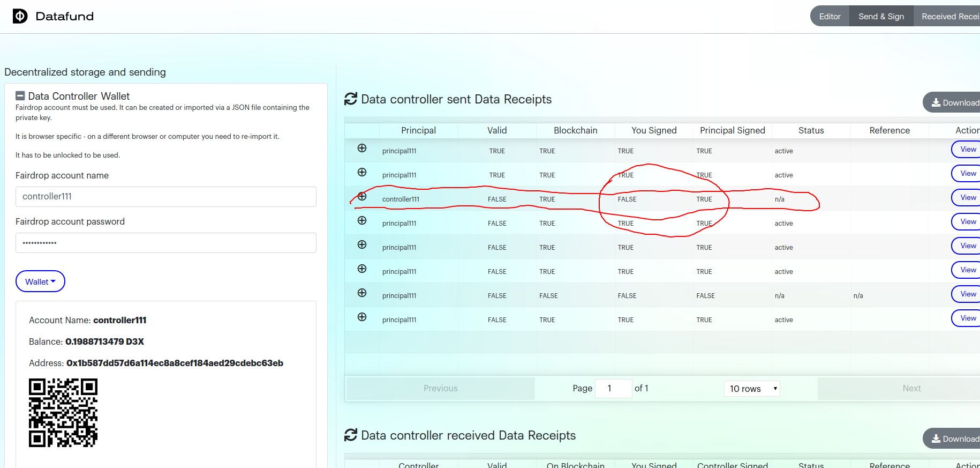Expand the first principal111 row with Valid TRUE
This screenshot has height=468, width=980.
tap(362, 148)
